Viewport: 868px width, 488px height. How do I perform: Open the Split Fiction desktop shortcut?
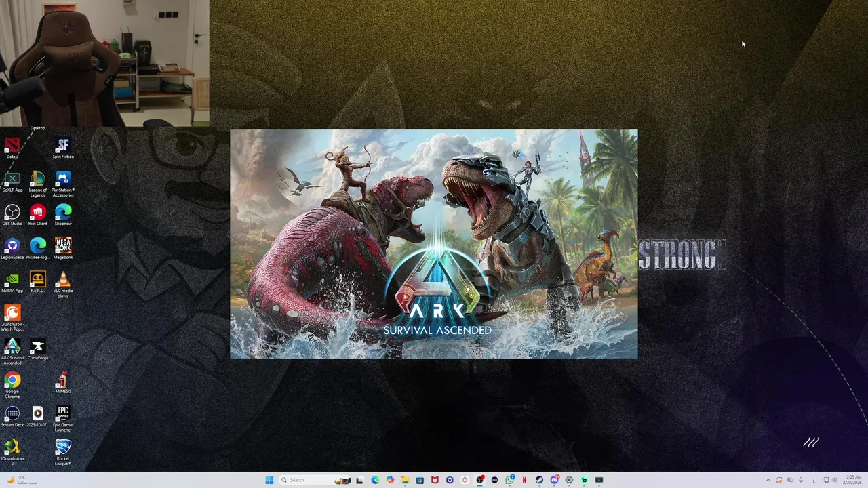(x=63, y=148)
